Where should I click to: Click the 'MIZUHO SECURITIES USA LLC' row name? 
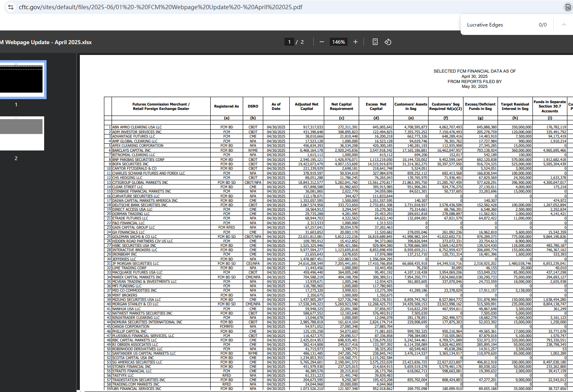(x=136, y=300)
